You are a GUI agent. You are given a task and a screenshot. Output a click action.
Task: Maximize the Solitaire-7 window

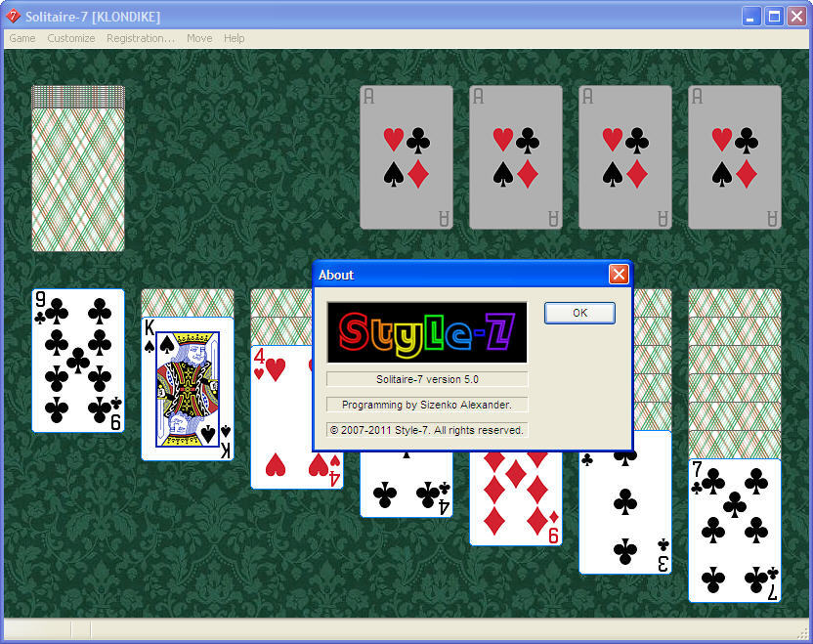[774, 16]
